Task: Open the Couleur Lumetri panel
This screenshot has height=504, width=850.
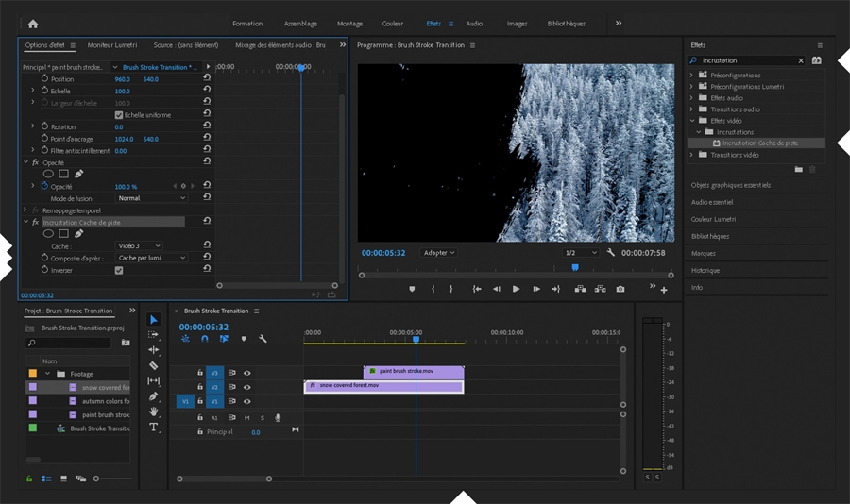Action: tap(714, 219)
